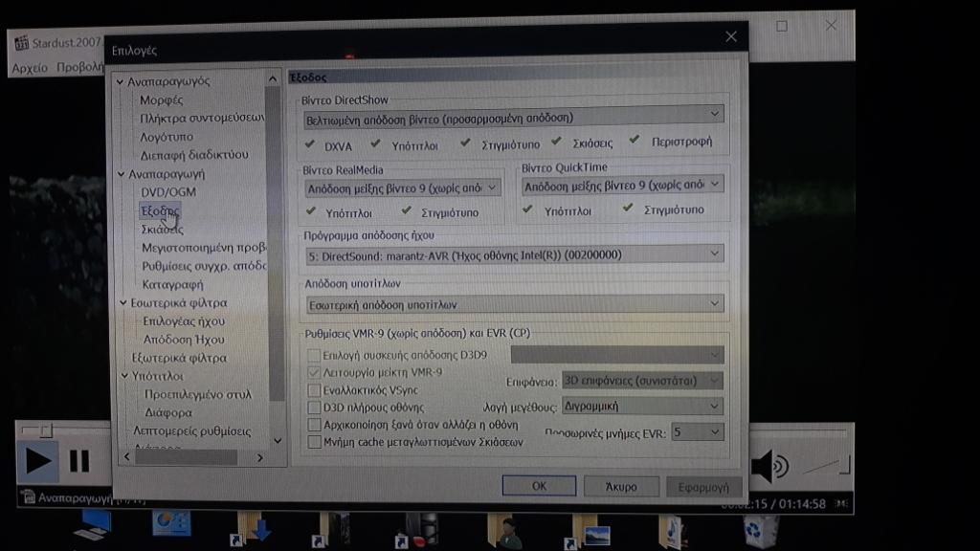Viewport: 980px width, 551px height.
Task: Open the Downloads folder shortcut on the desktop
Action: coord(250,530)
